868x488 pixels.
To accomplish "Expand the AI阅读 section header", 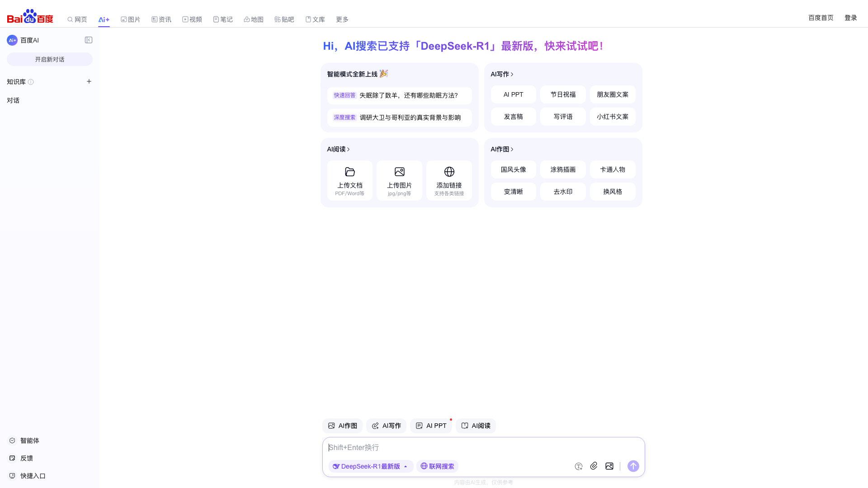I will (339, 149).
